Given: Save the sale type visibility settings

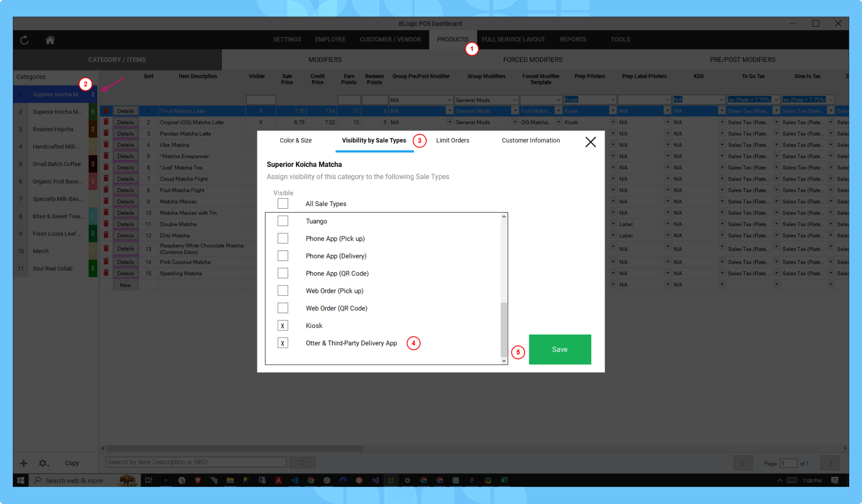Looking at the screenshot, I should [560, 349].
